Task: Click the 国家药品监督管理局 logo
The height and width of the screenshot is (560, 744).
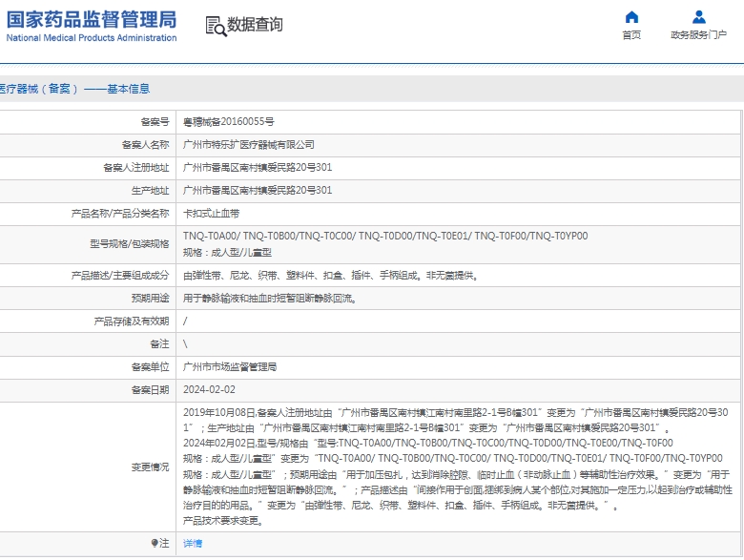Action: pyautogui.click(x=92, y=19)
